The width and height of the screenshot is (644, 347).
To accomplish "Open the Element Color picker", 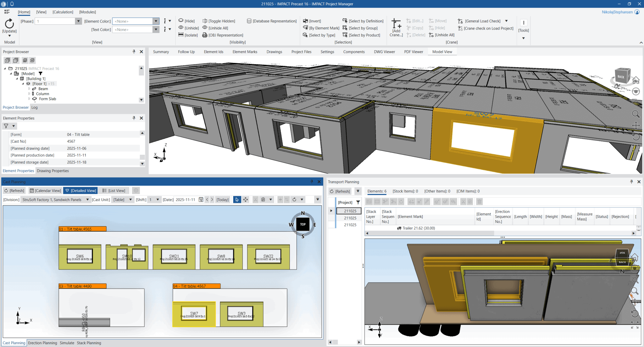I will pyautogui.click(x=156, y=21).
